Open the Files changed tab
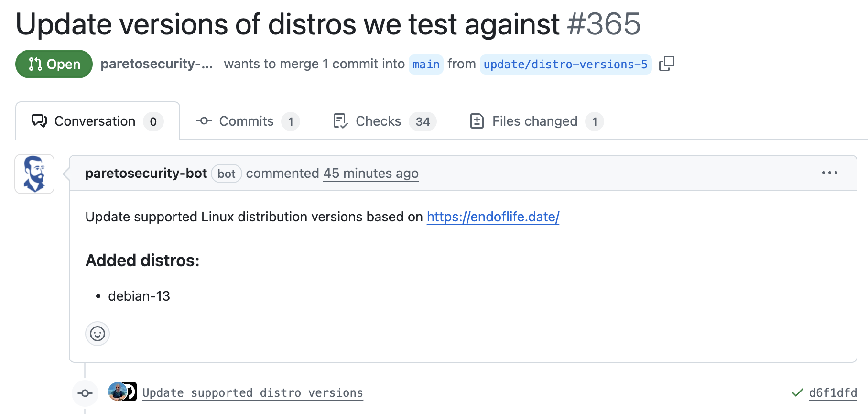868x414 pixels. 536,121
